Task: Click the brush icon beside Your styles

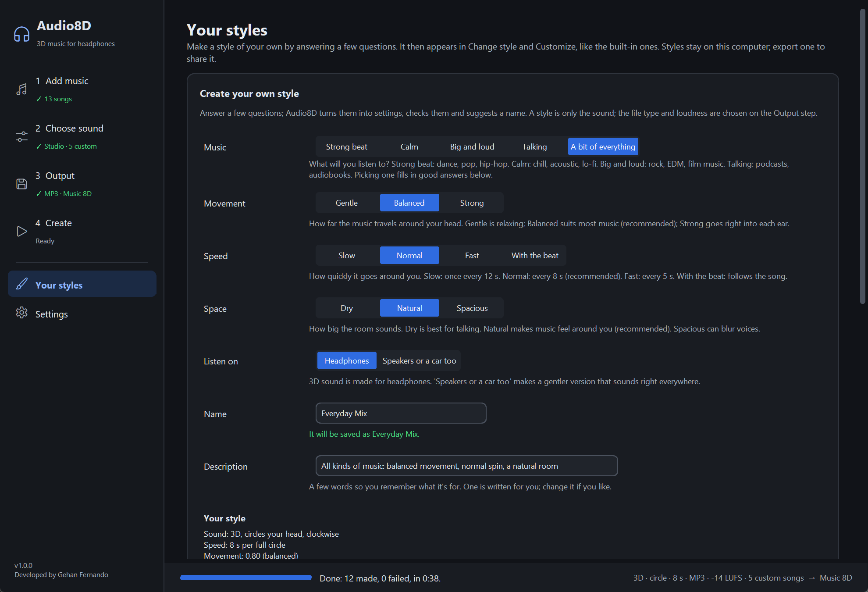Action: coord(21,284)
